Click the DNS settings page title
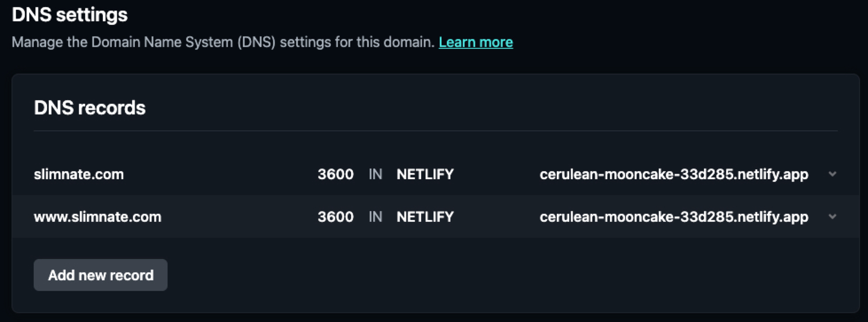868x322 pixels. click(70, 14)
